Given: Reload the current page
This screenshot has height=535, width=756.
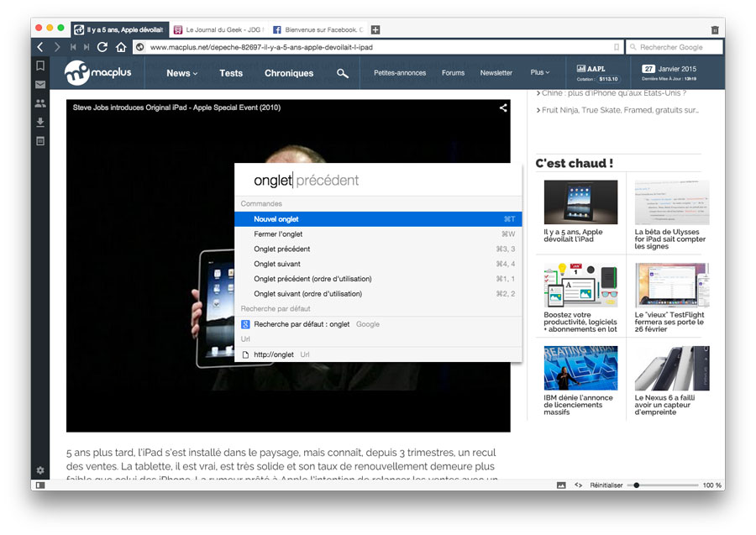Looking at the screenshot, I should [102, 47].
